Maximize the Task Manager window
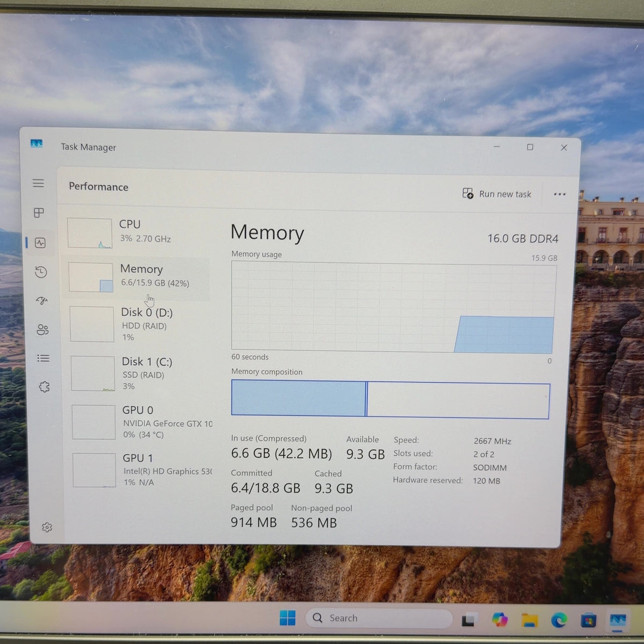Viewport: 644px width, 644px height. (x=530, y=147)
